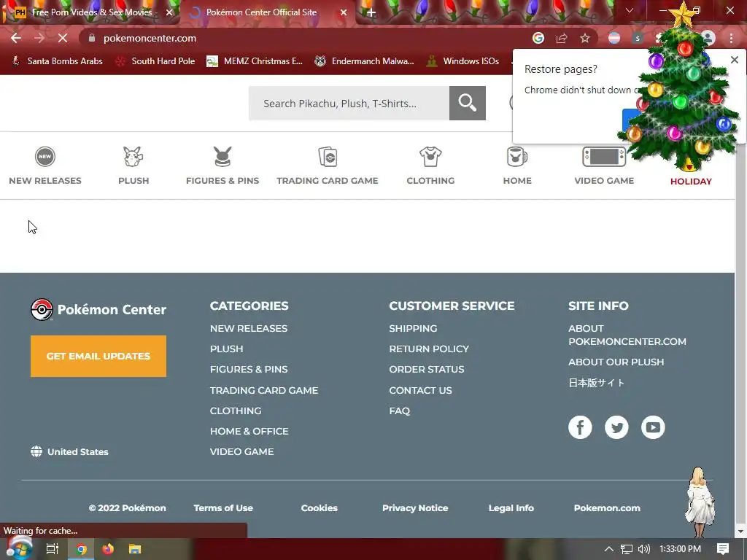Open File Explorer from the taskbar
Image resolution: width=747 pixels, height=560 pixels.
[x=135, y=549]
